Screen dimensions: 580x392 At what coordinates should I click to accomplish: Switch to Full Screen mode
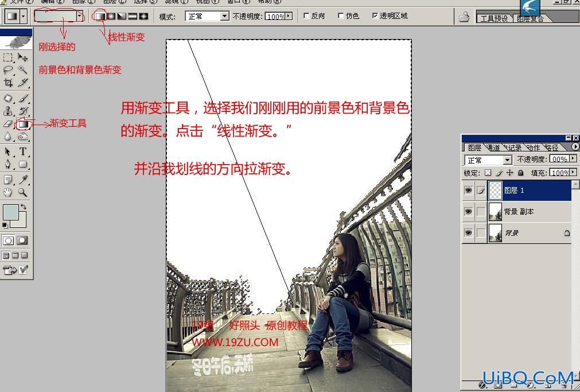(25, 255)
